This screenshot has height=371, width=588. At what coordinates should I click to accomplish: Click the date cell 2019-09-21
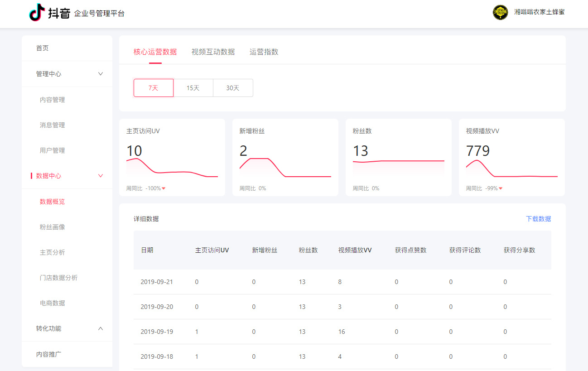pos(157,282)
